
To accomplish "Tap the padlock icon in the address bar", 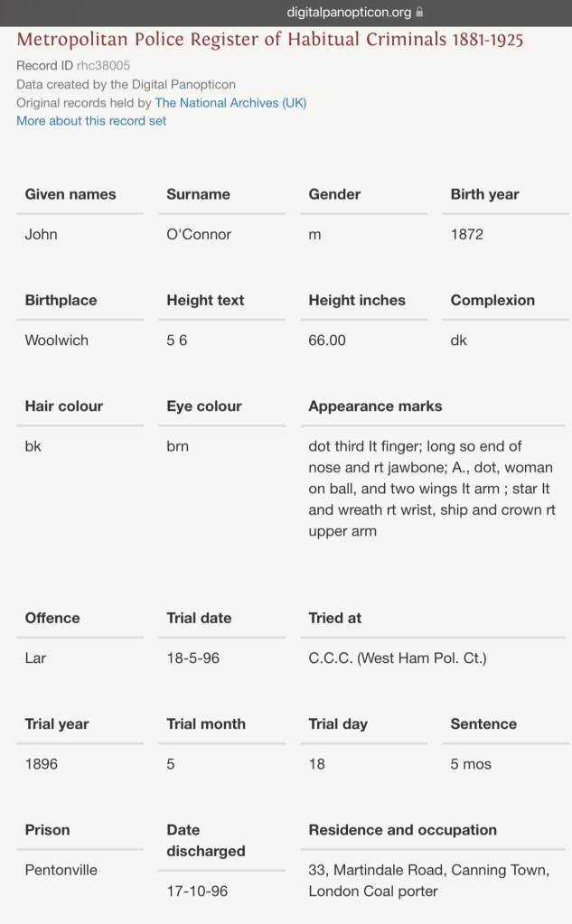I will click(419, 13).
